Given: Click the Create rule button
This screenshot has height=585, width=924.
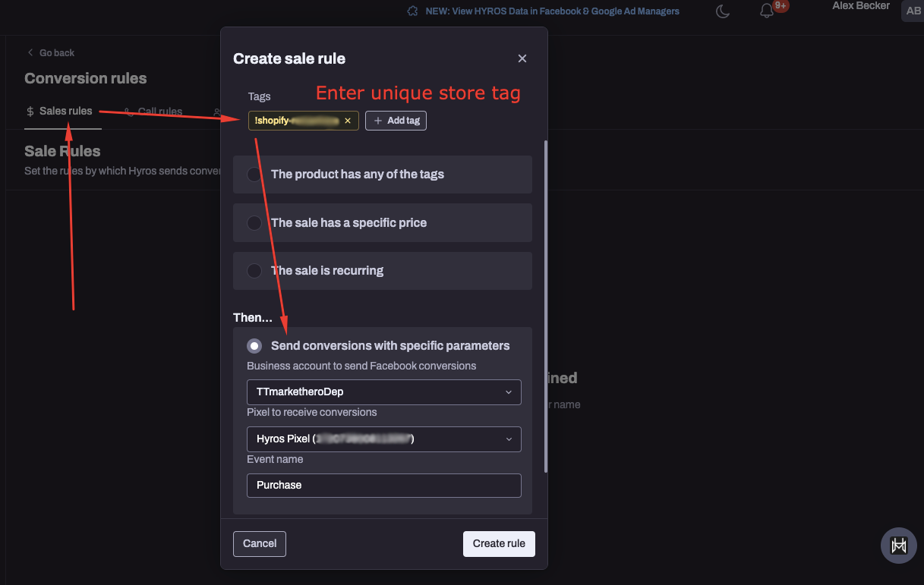Looking at the screenshot, I should [499, 543].
